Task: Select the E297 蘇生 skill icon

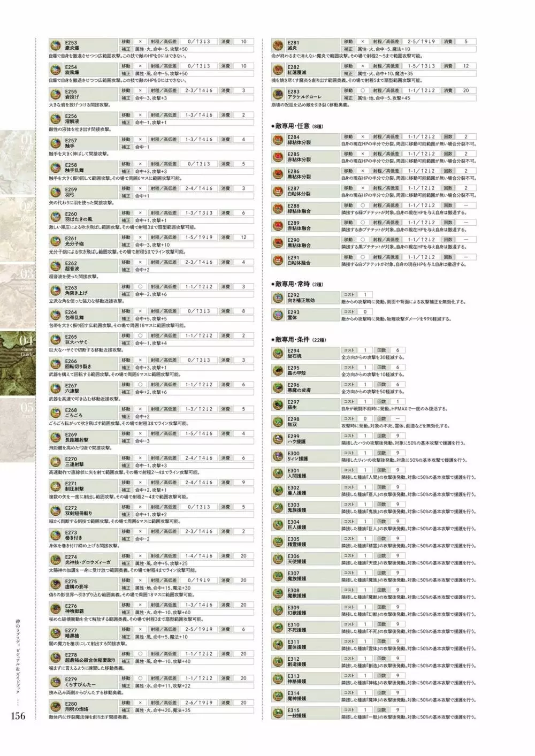Action: click(x=278, y=405)
